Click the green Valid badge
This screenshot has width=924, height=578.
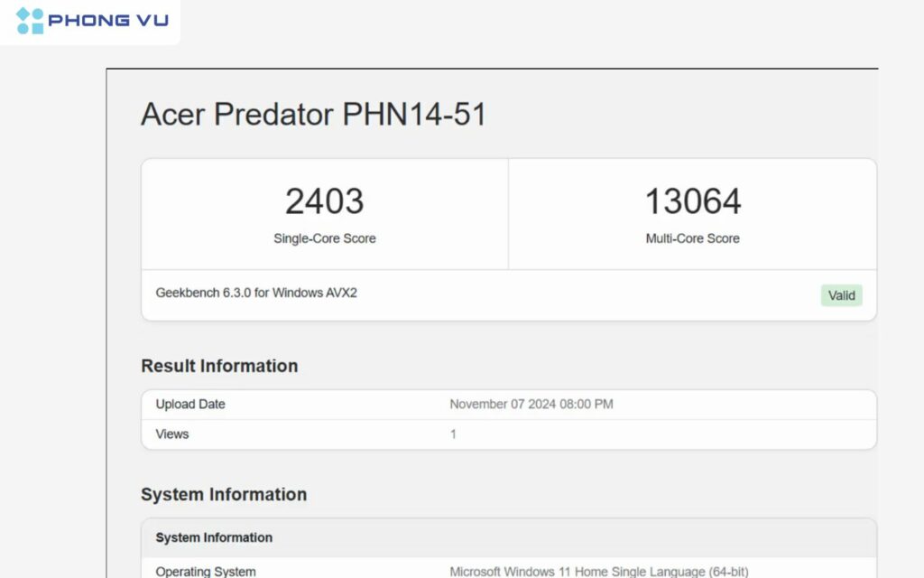(x=841, y=295)
